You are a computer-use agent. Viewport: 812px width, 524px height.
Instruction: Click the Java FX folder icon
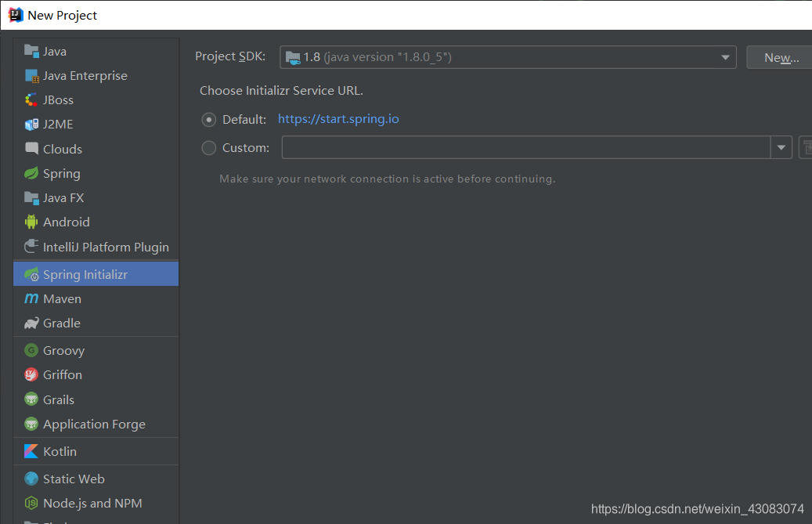pos(31,198)
